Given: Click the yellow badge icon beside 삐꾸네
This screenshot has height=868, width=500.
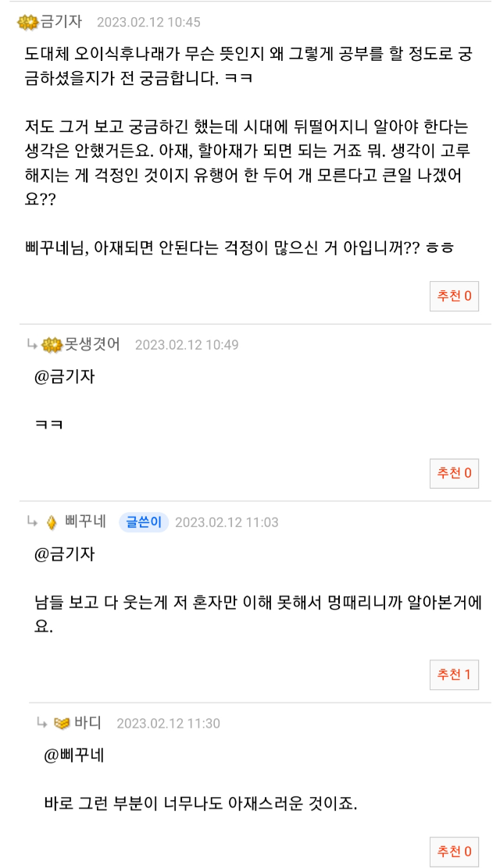Looking at the screenshot, I should (52, 522).
